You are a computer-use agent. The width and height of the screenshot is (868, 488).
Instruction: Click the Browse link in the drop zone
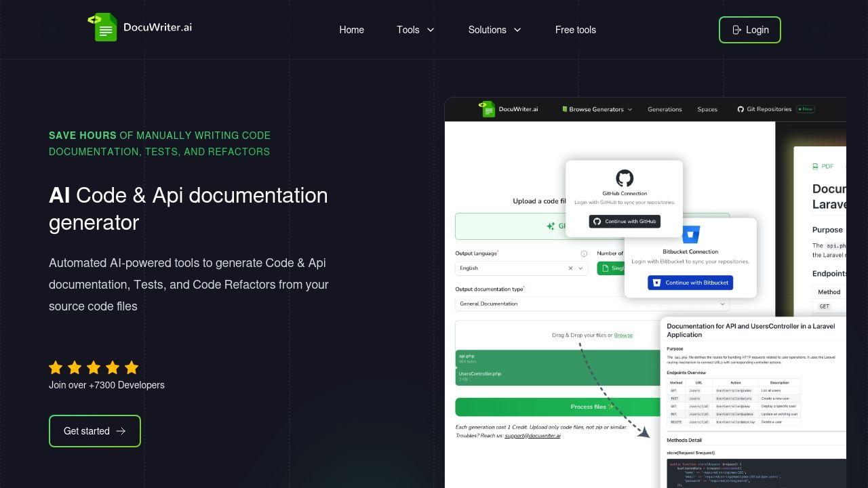(x=623, y=335)
